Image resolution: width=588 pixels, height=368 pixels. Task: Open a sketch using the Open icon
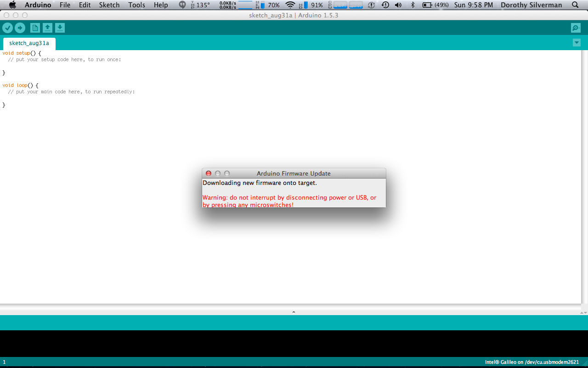(47, 28)
